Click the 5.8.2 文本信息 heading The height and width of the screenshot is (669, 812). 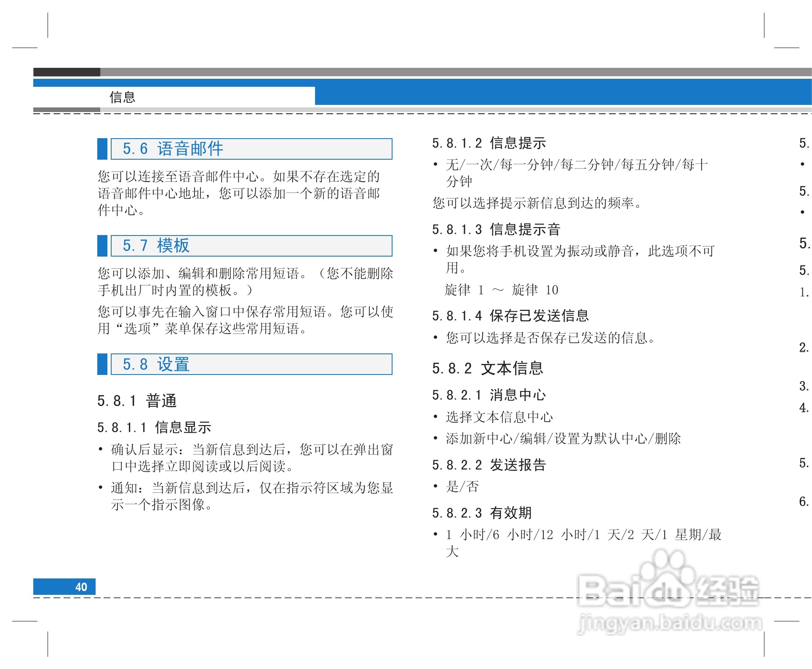coord(488,369)
